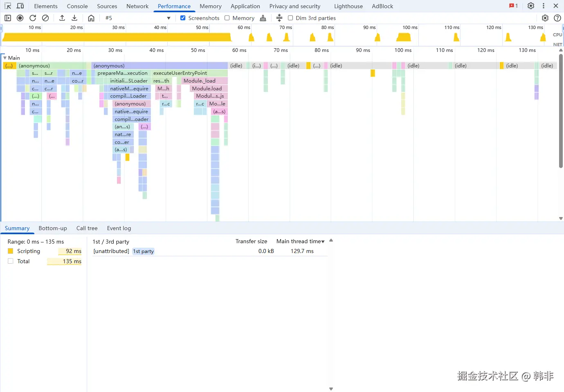Screen dimensions: 564x392
Task: Save the profile with the download icon
Action: 74,18
